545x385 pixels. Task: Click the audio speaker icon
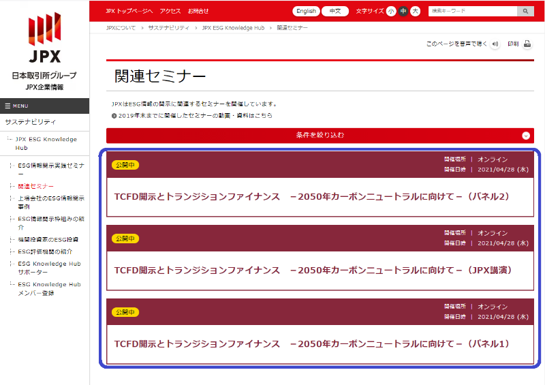point(495,44)
